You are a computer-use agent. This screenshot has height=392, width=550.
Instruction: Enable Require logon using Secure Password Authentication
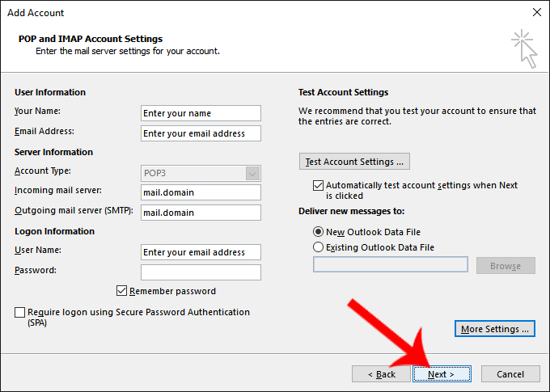(19, 312)
